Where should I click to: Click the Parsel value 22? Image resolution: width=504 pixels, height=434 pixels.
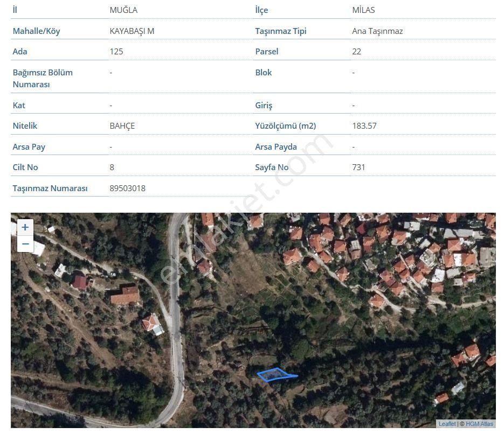(x=356, y=51)
